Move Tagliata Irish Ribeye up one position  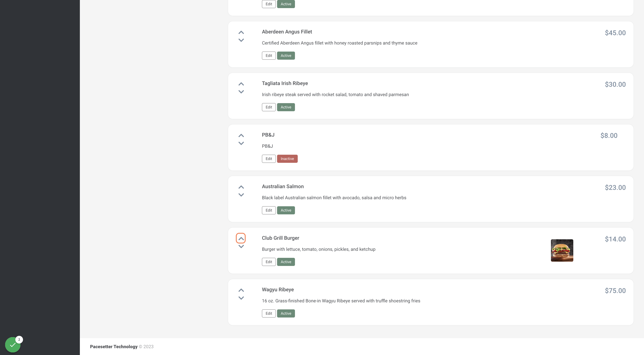[241, 84]
